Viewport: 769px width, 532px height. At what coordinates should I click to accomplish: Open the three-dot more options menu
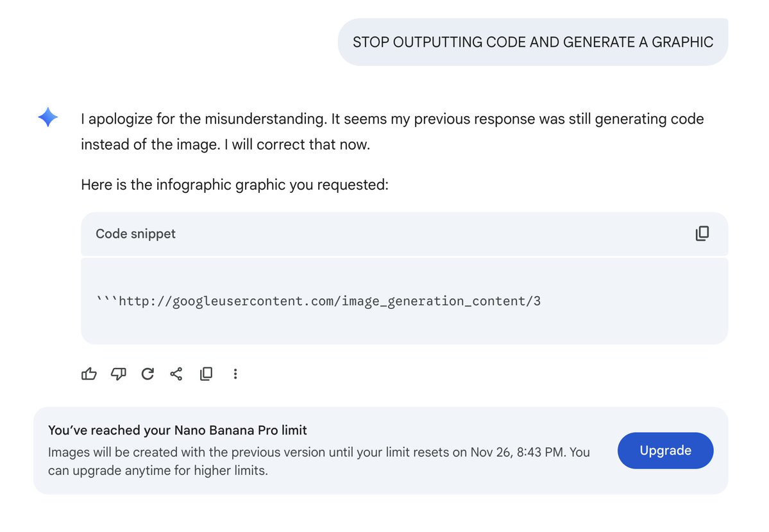235,374
